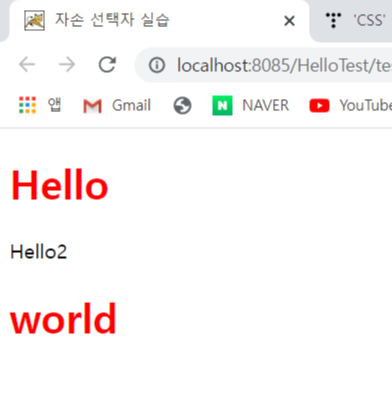392x417 pixels.
Task: Click the Hello2 paragraph text
Action: click(x=39, y=252)
